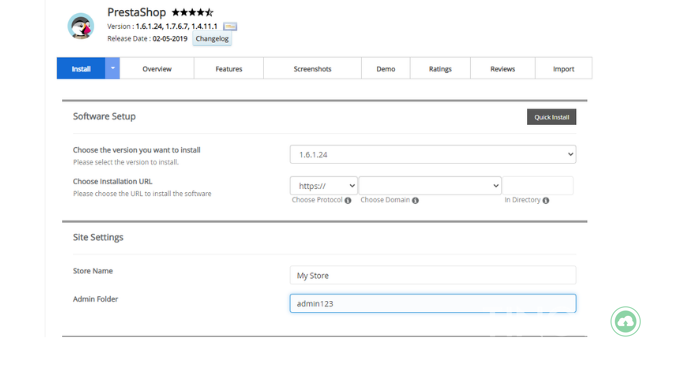This screenshot has width=700, height=375.
Task: Click 'Please choose the URL to install the software' hint
Action: coord(142,193)
